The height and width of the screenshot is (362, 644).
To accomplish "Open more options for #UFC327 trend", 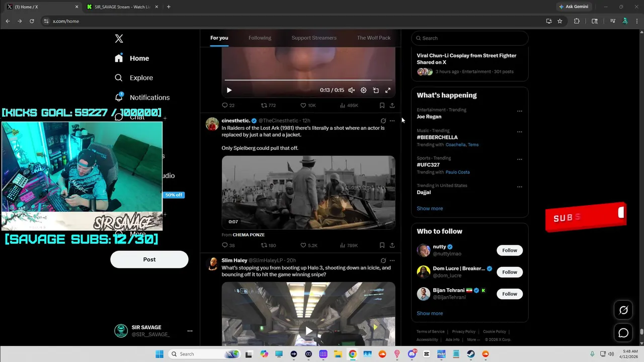I will click(x=520, y=159).
